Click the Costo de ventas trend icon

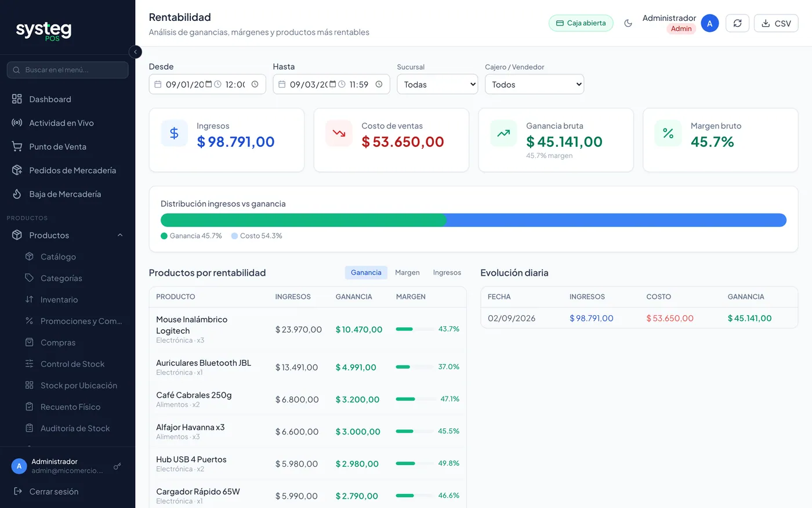click(x=339, y=133)
